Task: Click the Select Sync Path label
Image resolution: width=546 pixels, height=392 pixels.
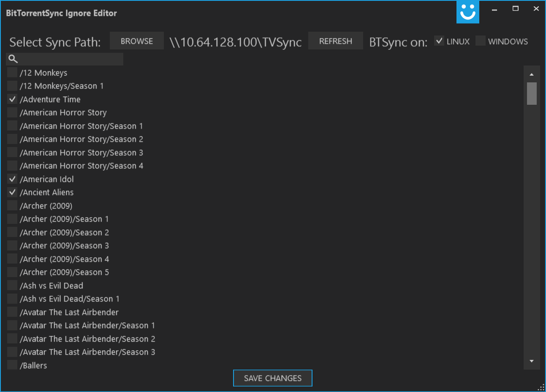Action: tap(55, 42)
